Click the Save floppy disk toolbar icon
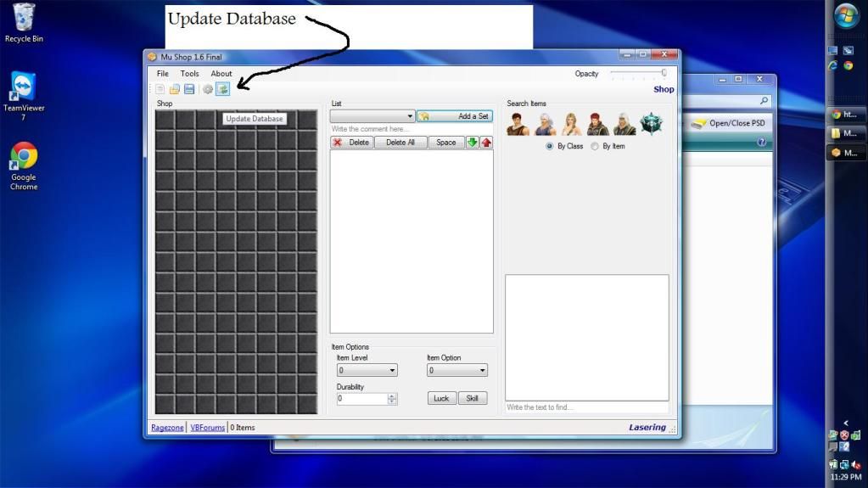Viewport: 868px width, 488px height. [x=189, y=89]
